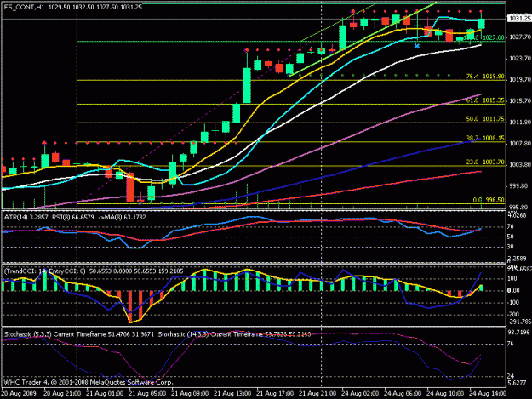Viewport: 532px width, 399px height.
Task: Click the ATR(14) RSI(8) indicator label
Action: tap(75, 217)
